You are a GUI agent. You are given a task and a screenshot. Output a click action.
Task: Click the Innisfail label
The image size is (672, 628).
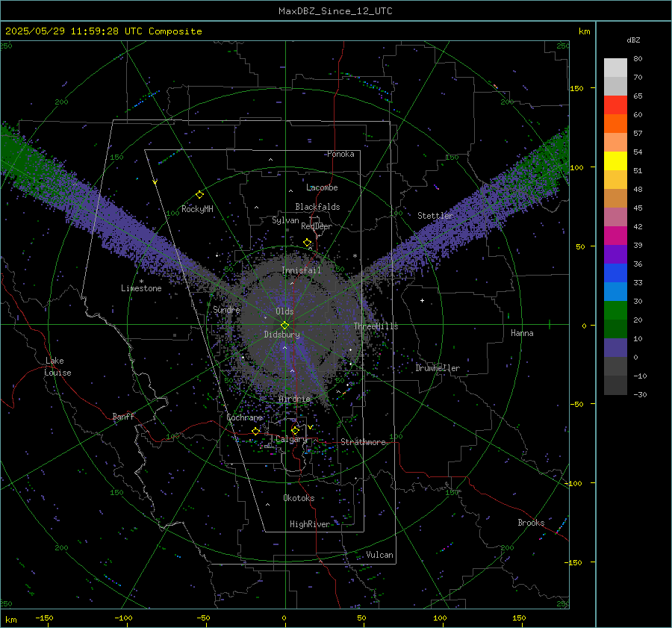tap(301, 270)
